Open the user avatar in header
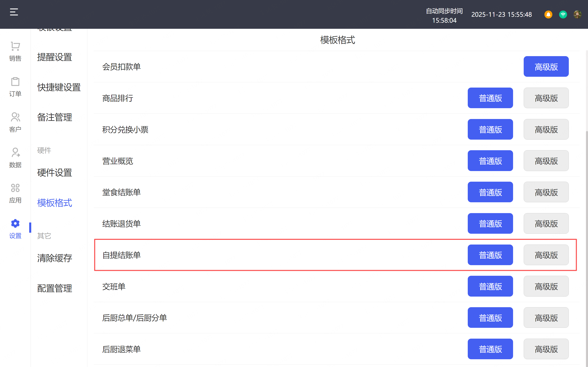Screen dimensions: 588x367 (x=577, y=14)
